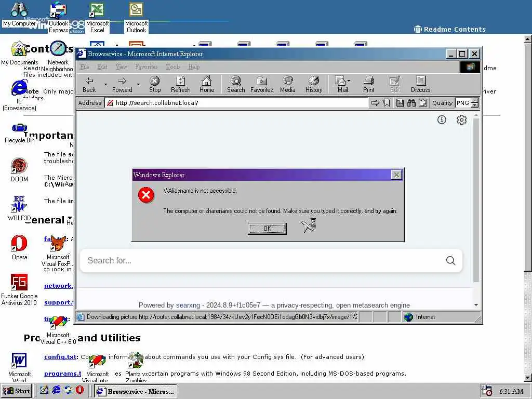Click the binoculars find icon in the address bar
The height and width of the screenshot is (399, 532).
coord(411,103)
